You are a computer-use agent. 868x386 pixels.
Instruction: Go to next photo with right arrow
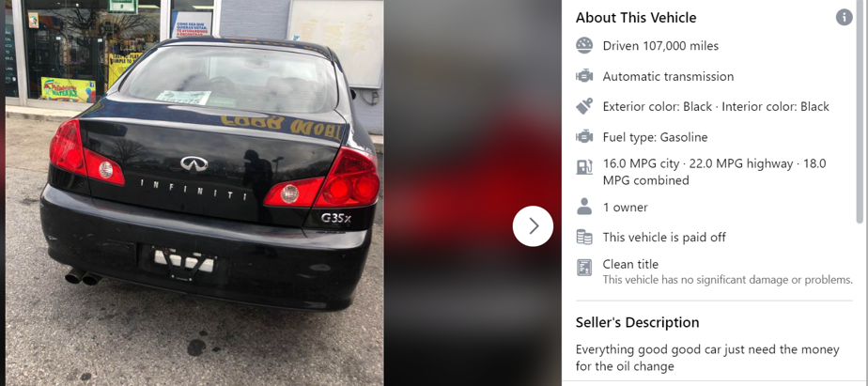533,226
